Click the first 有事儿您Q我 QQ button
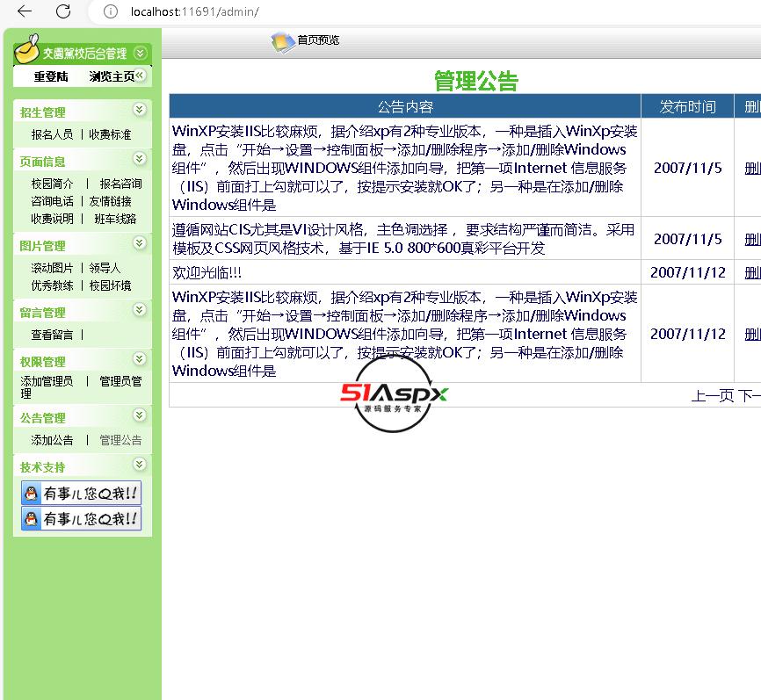 click(81, 493)
